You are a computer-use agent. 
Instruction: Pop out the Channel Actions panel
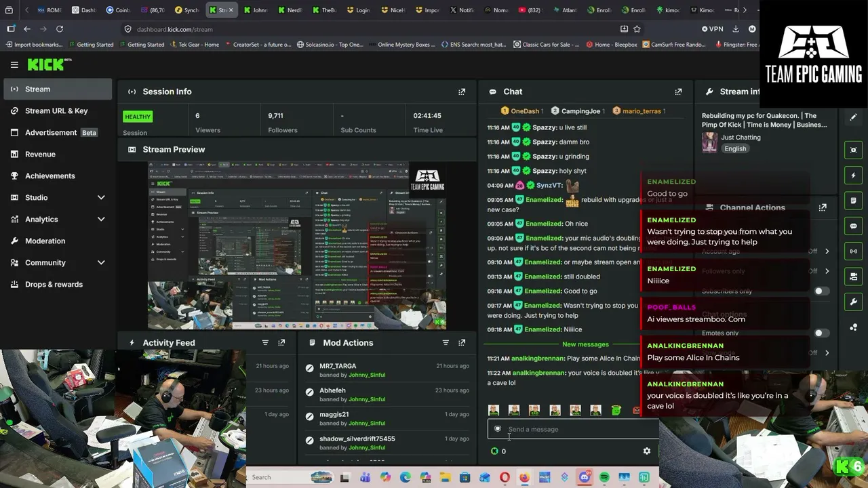(823, 207)
